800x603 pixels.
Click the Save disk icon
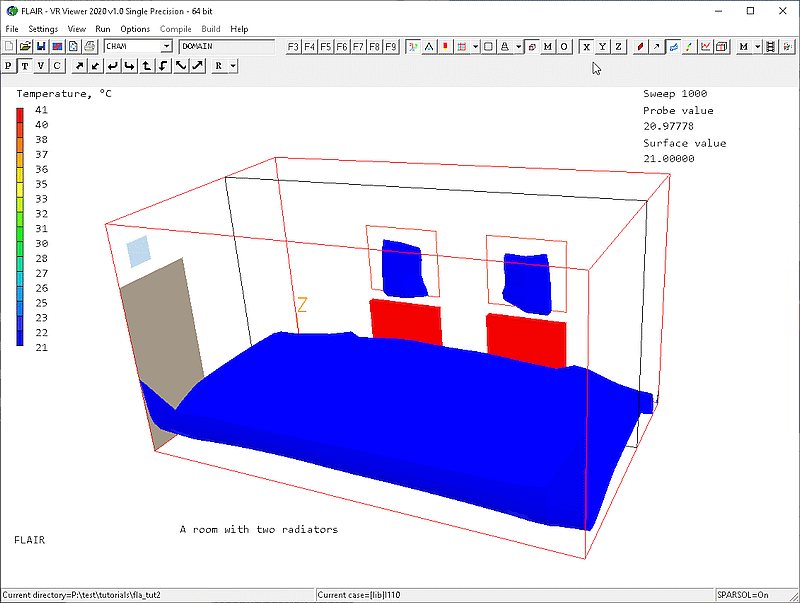tap(41, 46)
